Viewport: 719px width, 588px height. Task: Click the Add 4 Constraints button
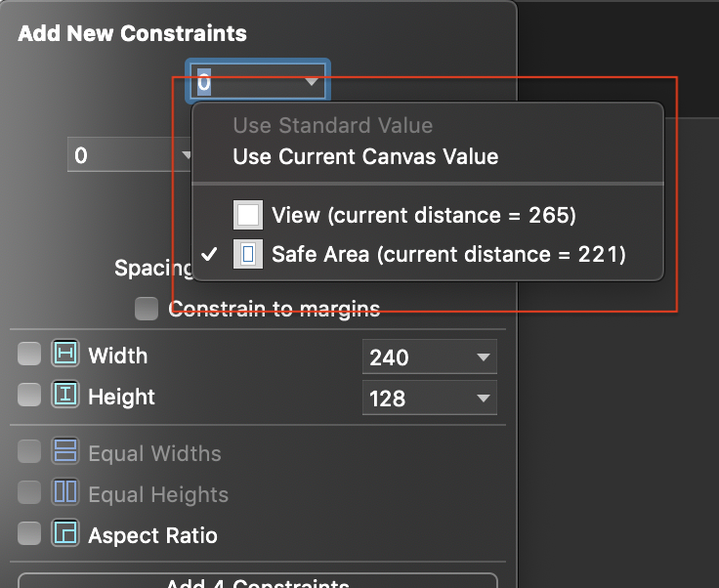click(257, 580)
